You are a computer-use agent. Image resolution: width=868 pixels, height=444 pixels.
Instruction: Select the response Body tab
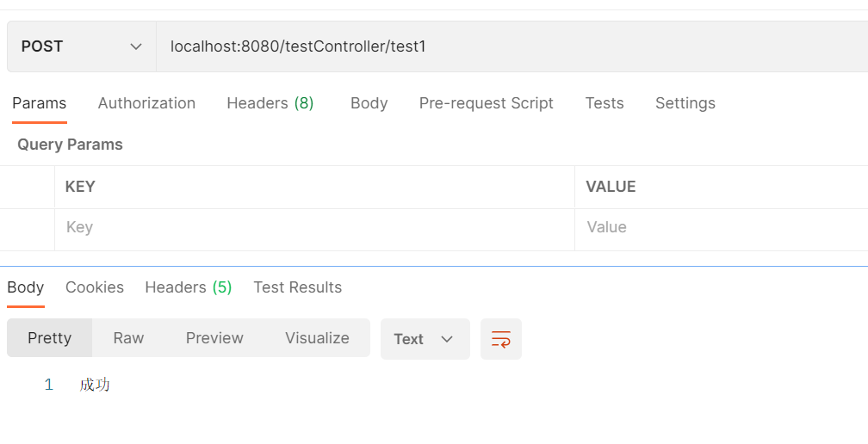(x=26, y=287)
